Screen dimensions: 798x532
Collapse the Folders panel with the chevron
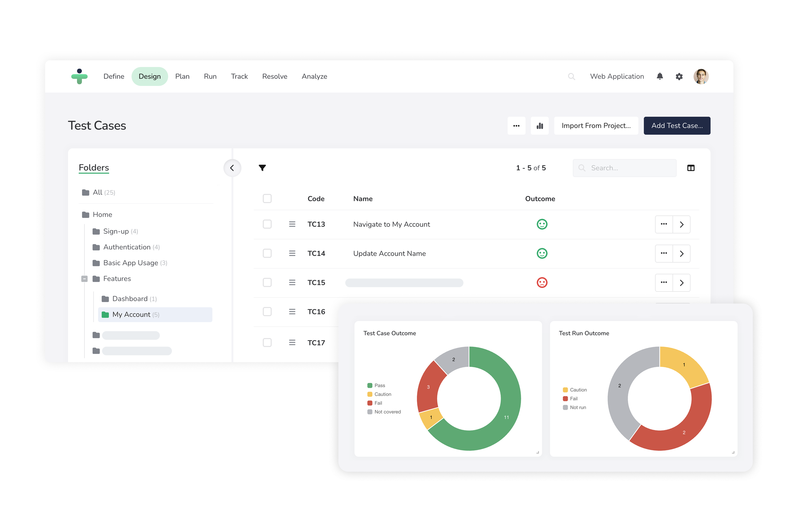click(x=232, y=168)
